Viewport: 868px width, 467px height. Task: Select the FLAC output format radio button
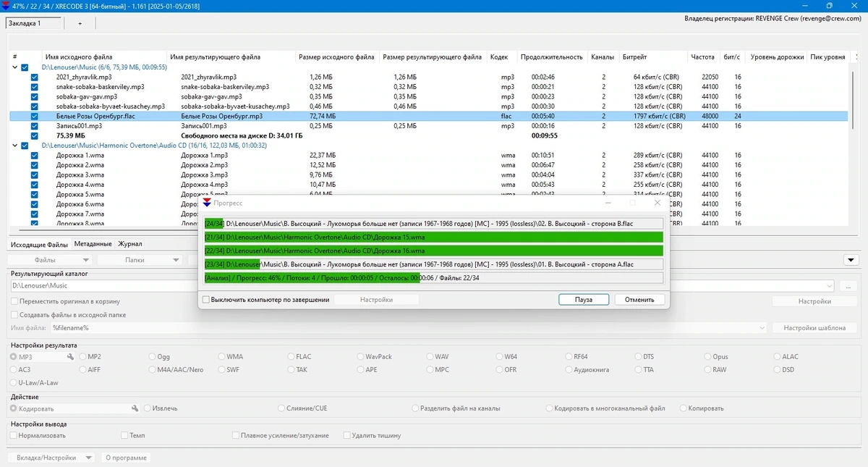pyautogui.click(x=291, y=357)
